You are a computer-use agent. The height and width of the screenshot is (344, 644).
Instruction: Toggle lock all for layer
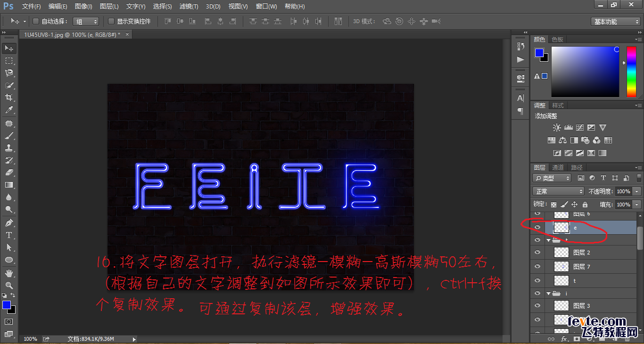click(585, 205)
